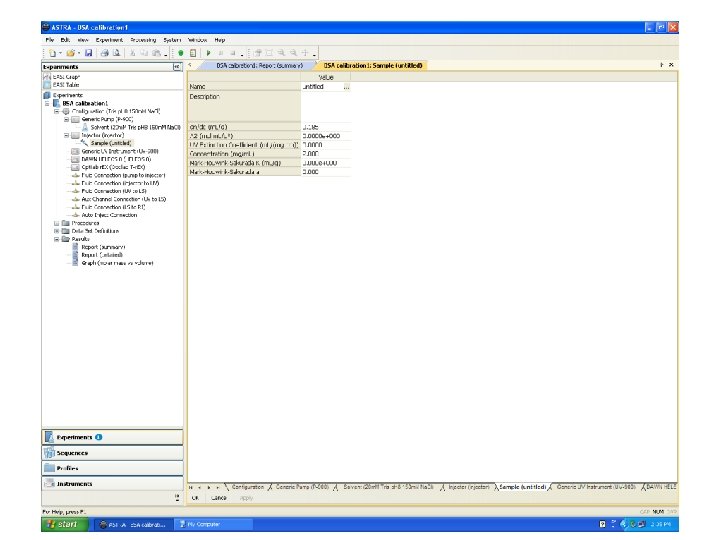Image resolution: width=720 pixels, height=540 pixels.
Task: Select EASI Graph item icon
Action: pos(47,77)
